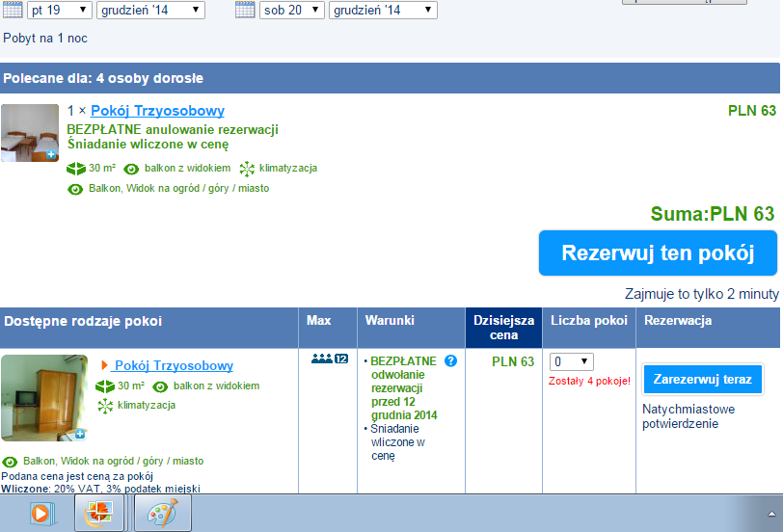Open check-out day dropdown sob 20
Screen dimensions: 783x532
pos(292,10)
